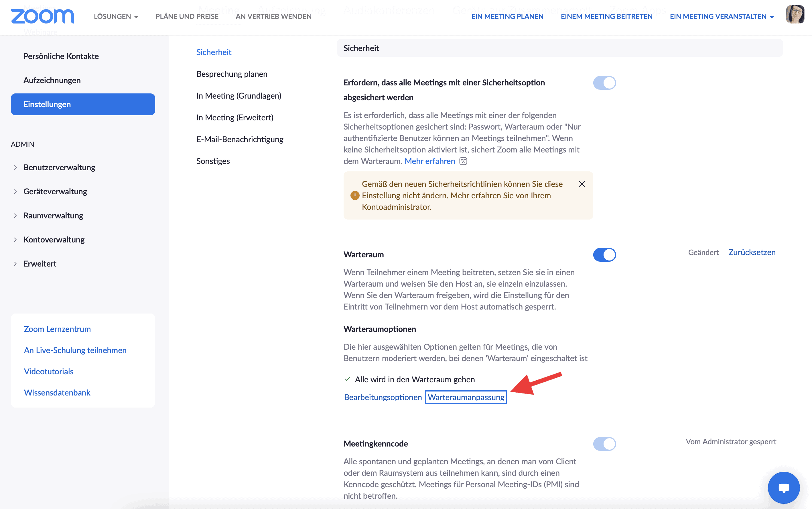Click the external link icon after Mehr erfahren

pos(463,161)
